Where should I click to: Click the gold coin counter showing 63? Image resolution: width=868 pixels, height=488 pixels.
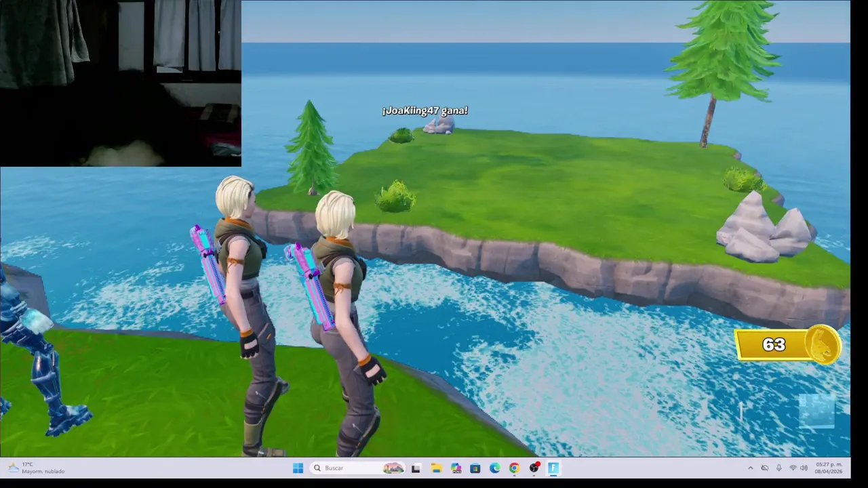788,345
